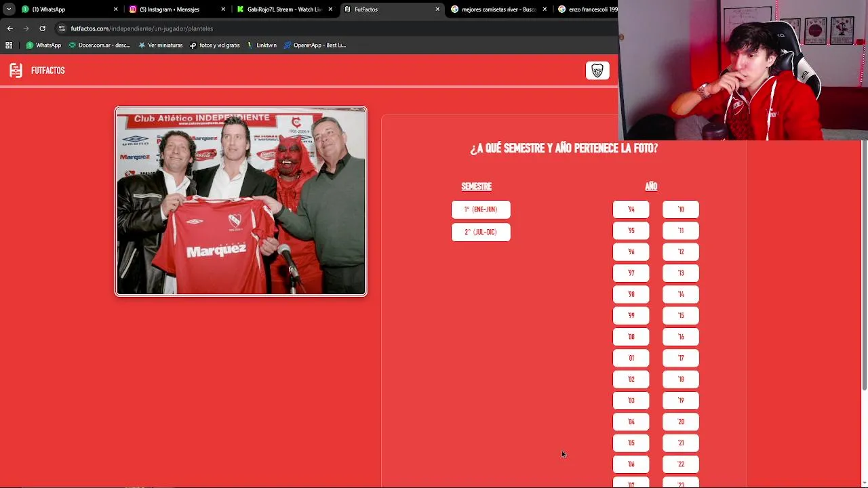This screenshot has height=488, width=868.
Task: Choose year '06
Action: coord(631,464)
